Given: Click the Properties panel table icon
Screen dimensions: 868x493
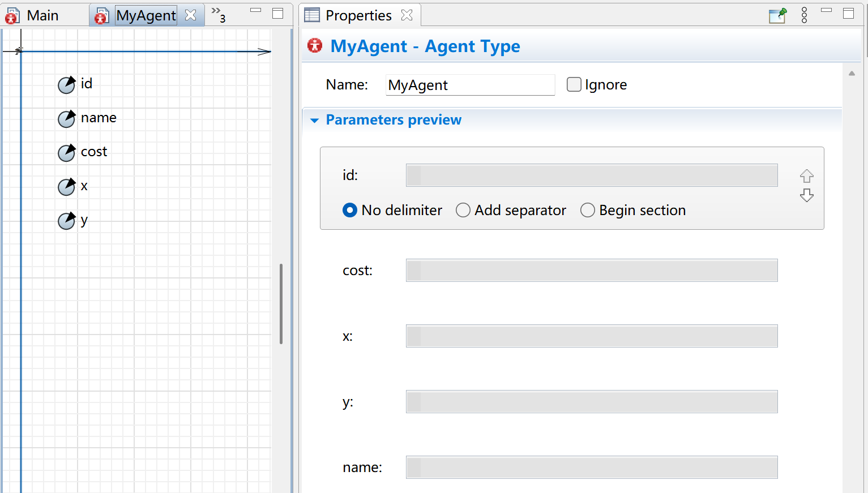Looking at the screenshot, I should [x=312, y=15].
